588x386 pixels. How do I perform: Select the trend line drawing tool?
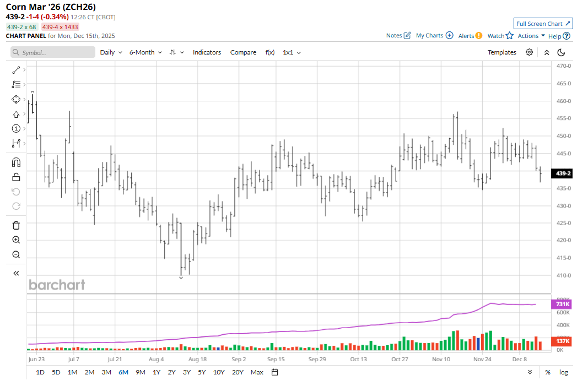tap(16, 70)
